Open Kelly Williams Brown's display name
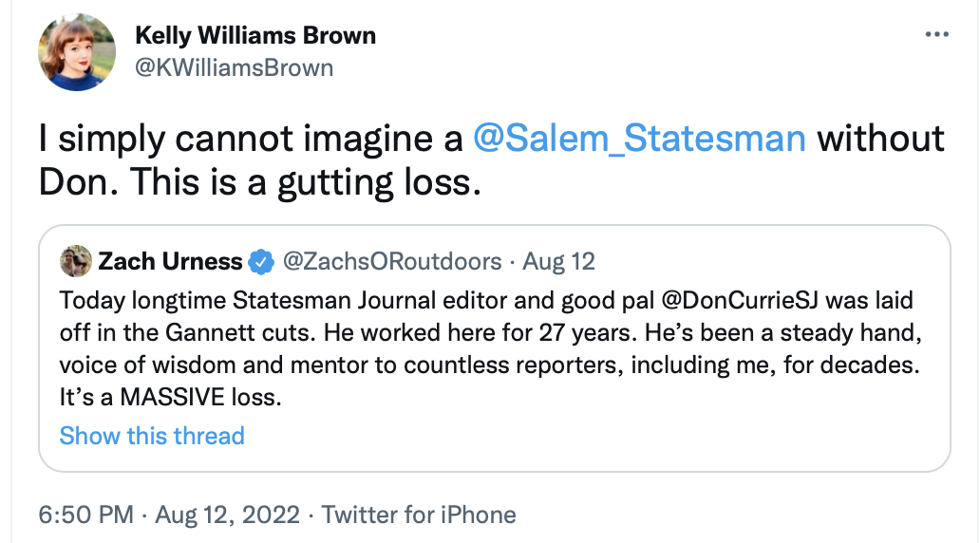The width and height of the screenshot is (980, 543). pyautogui.click(x=255, y=36)
